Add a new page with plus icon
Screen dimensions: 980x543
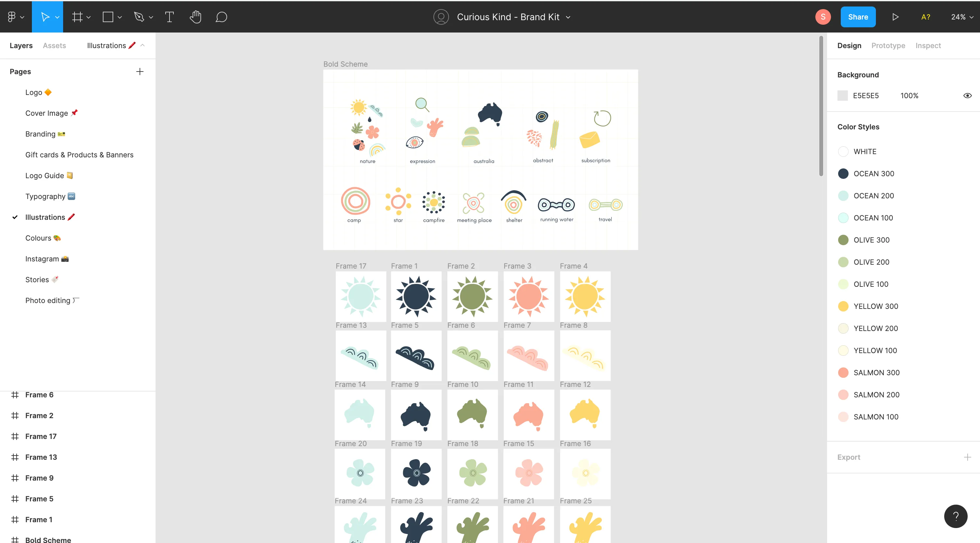tap(140, 72)
